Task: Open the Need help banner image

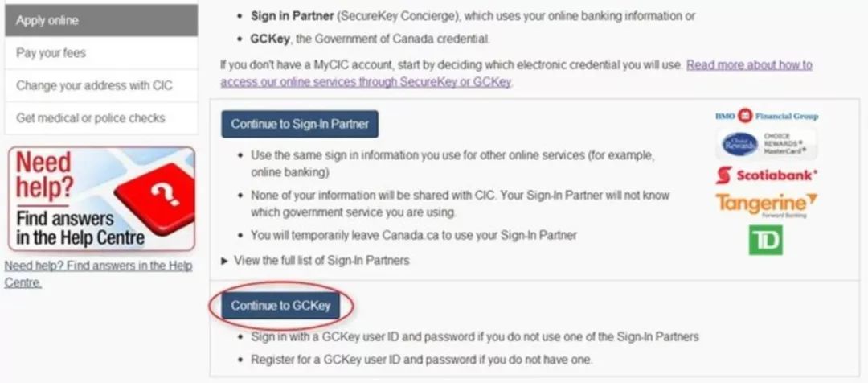Action: [x=101, y=199]
